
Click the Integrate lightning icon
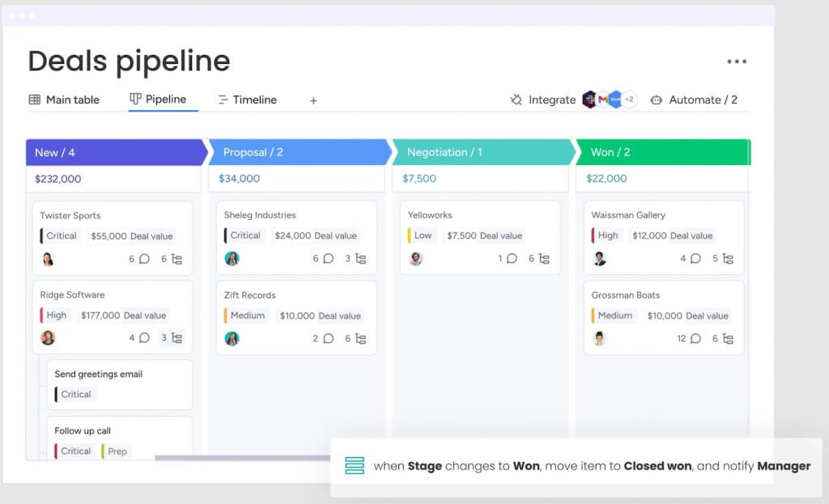point(516,99)
